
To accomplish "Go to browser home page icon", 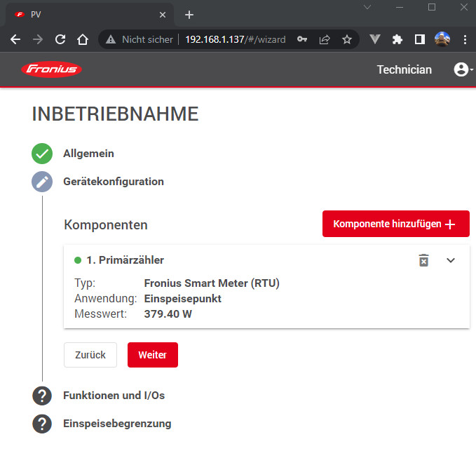I will [83, 40].
